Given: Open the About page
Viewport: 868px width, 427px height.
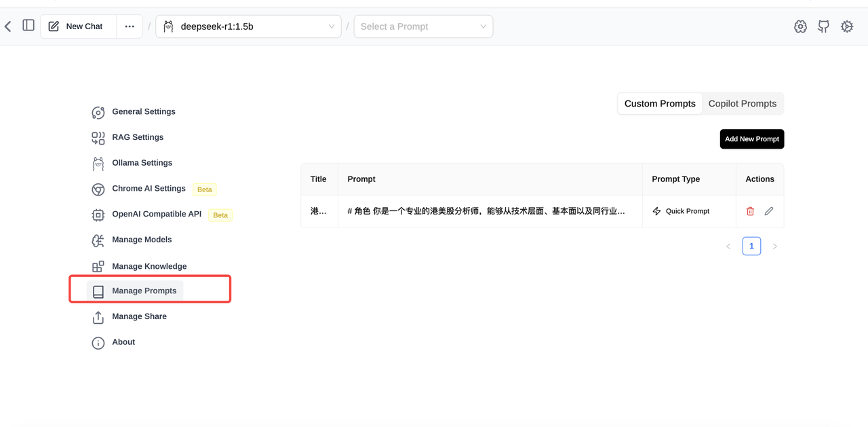Looking at the screenshot, I should pos(123,342).
